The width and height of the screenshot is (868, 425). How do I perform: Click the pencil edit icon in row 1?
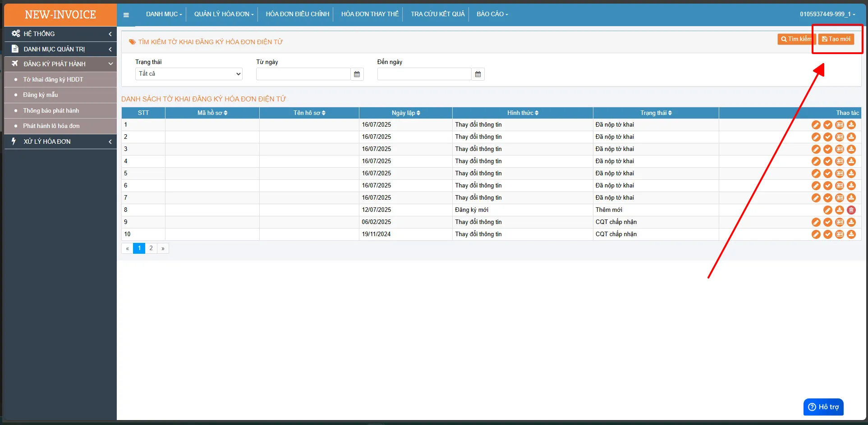pos(816,125)
